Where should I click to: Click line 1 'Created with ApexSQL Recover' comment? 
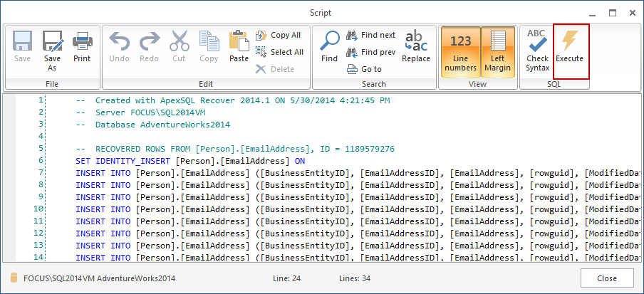pos(233,100)
